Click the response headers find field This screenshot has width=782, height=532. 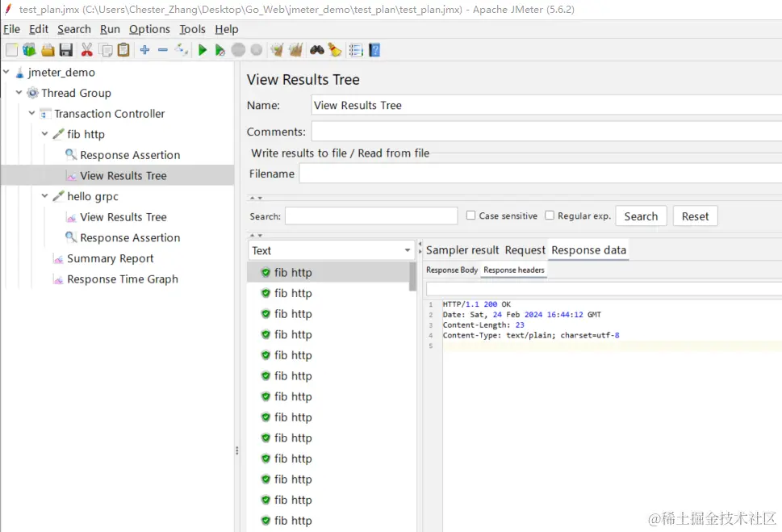coord(604,289)
